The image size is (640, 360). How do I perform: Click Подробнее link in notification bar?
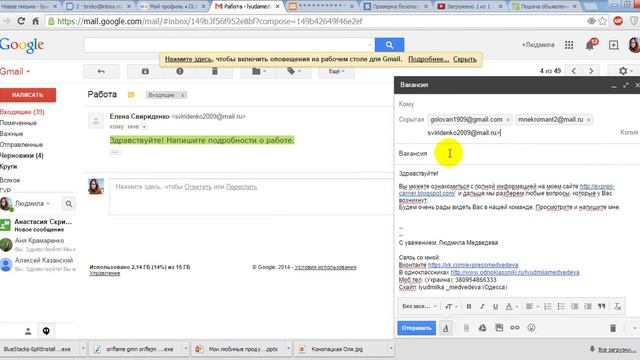428,59
